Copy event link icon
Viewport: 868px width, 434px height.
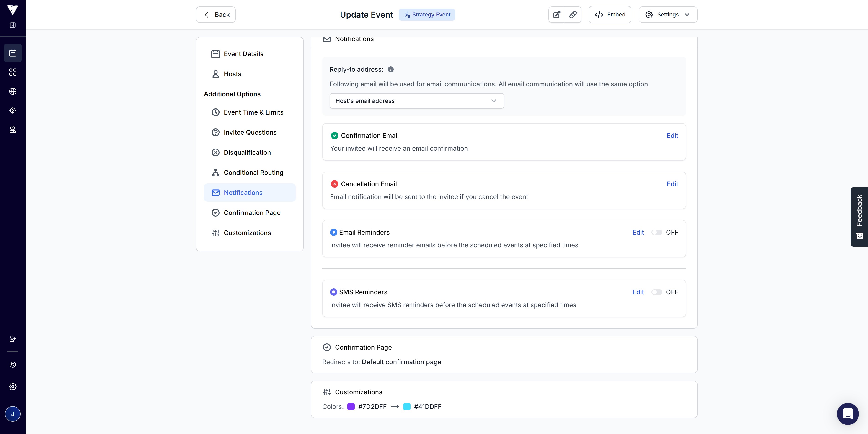click(573, 15)
